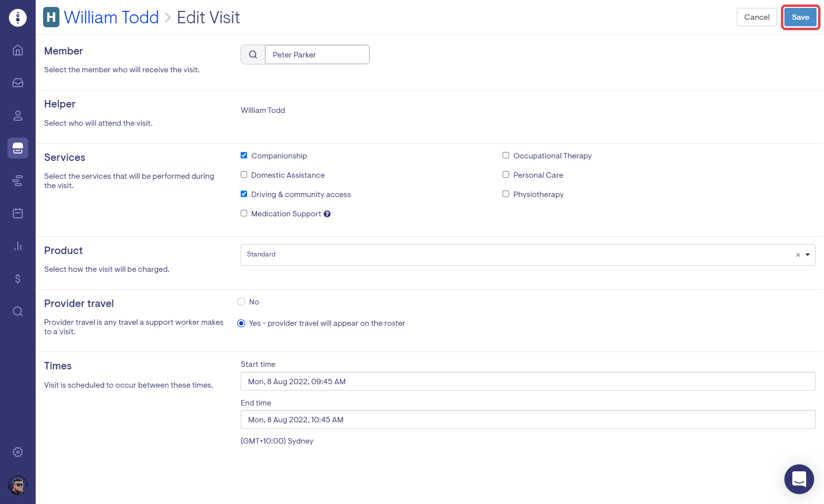Clear the Standard product selection
Image resolution: width=824 pixels, height=504 pixels.
click(798, 255)
